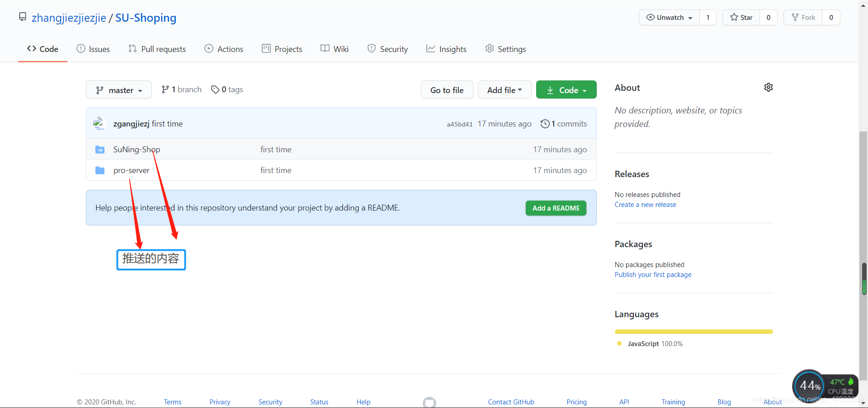Screen dimensions: 868x408
Task: Expand the master branch dropdown
Action: click(119, 90)
